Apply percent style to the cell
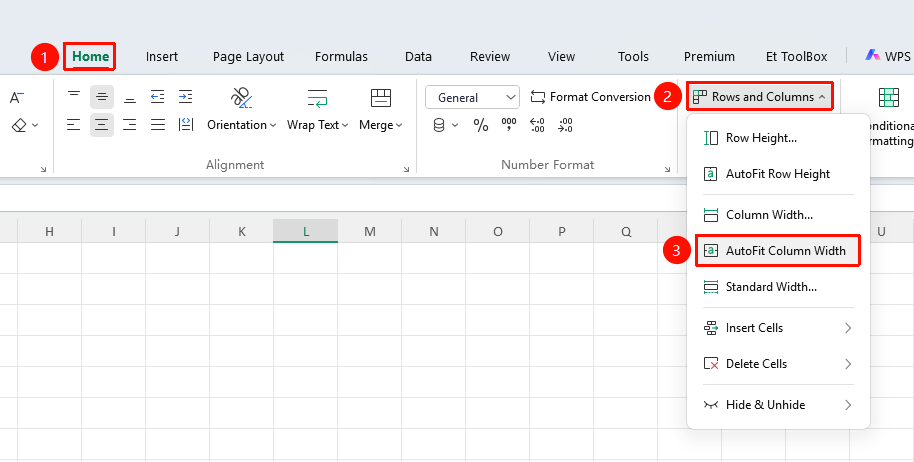The height and width of the screenshot is (462, 914). pos(481,125)
